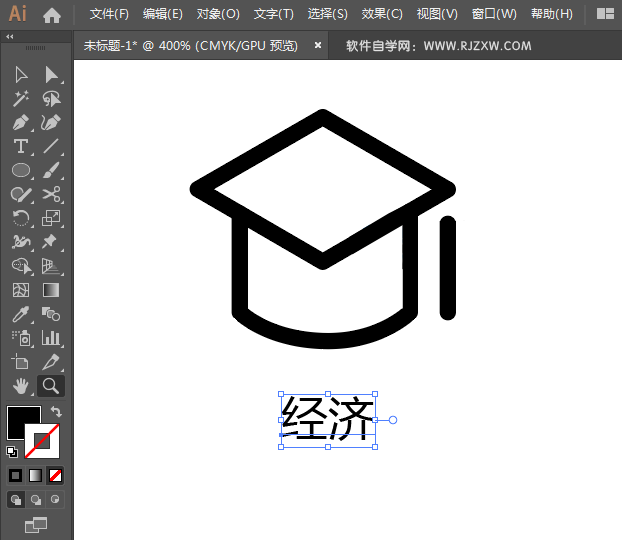The height and width of the screenshot is (540, 622).
Task: Open the 选择(S) menu
Action: pyautogui.click(x=328, y=14)
